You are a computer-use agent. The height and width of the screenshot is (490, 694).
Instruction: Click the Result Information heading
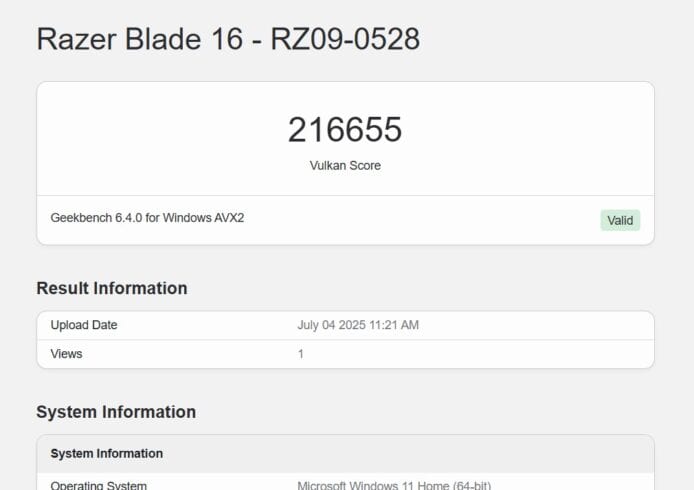(x=112, y=288)
